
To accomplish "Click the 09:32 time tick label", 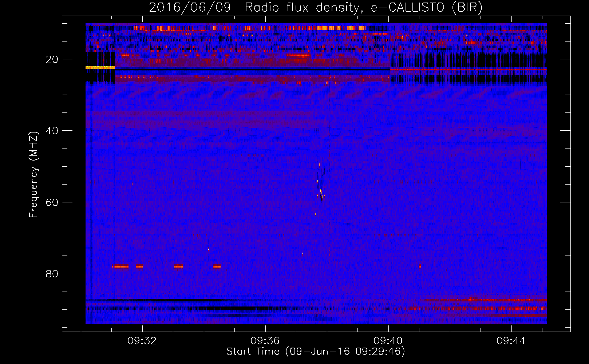I will pyautogui.click(x=142, y=341).
